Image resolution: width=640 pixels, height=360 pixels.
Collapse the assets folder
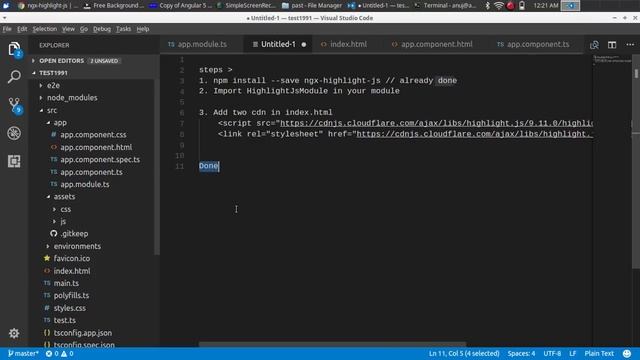click(x=64, y=197)
